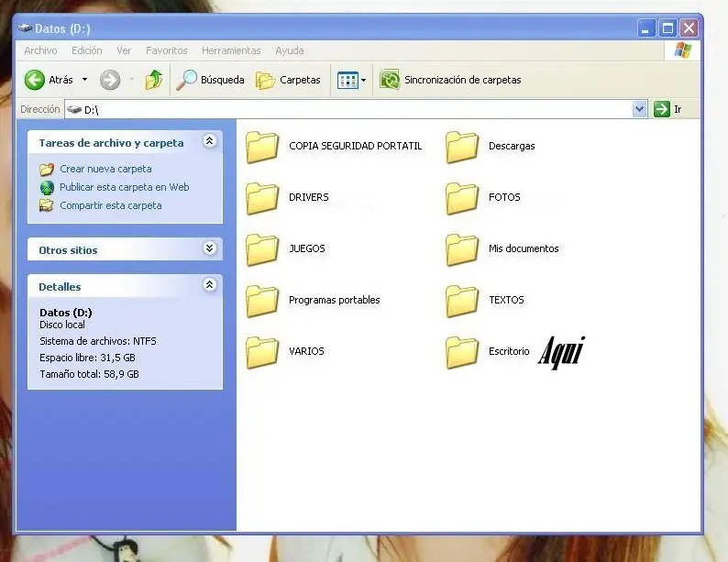Click the Mis documentos label
Image resolution: width=728 pixels, height=562 pixels.
click(524, 248)
